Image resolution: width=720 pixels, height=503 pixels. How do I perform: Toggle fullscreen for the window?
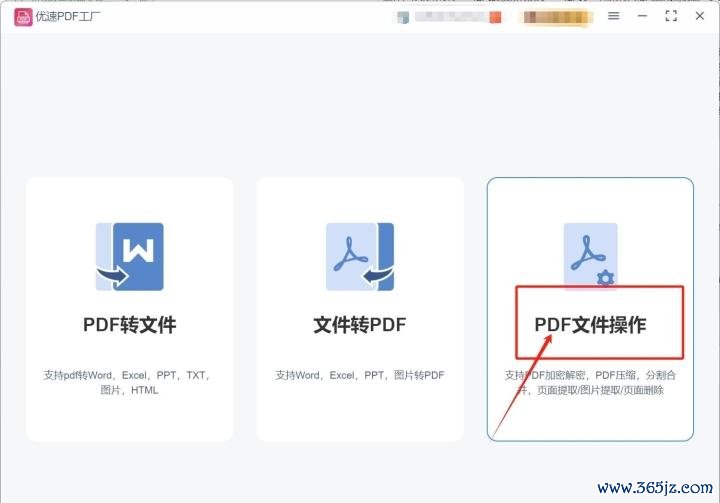(671, 16)
